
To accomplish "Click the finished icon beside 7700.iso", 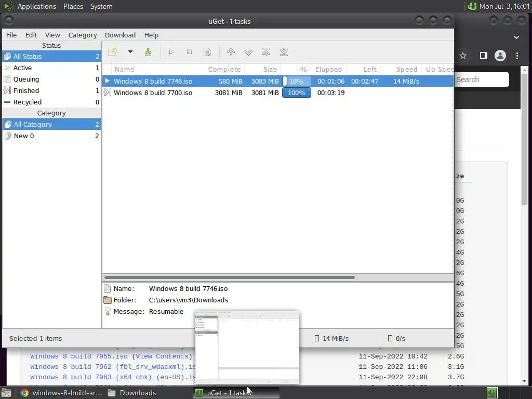I will [x=107, y=92].
